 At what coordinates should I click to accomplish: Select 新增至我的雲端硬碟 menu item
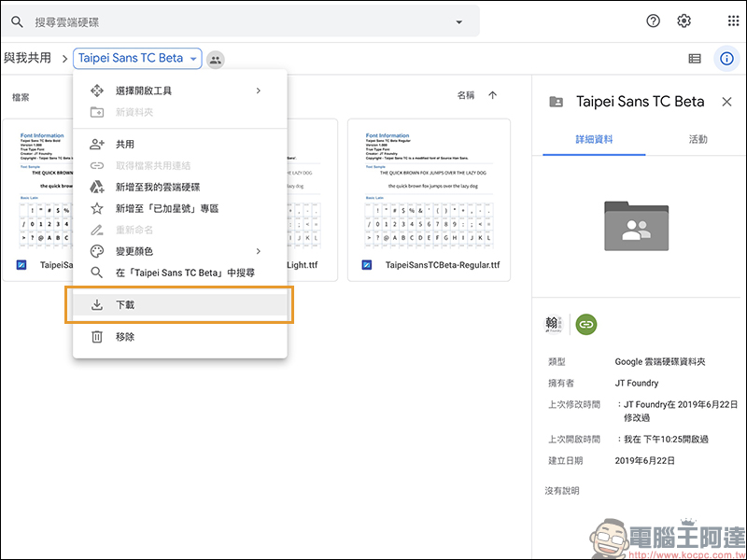coord(180,188)
